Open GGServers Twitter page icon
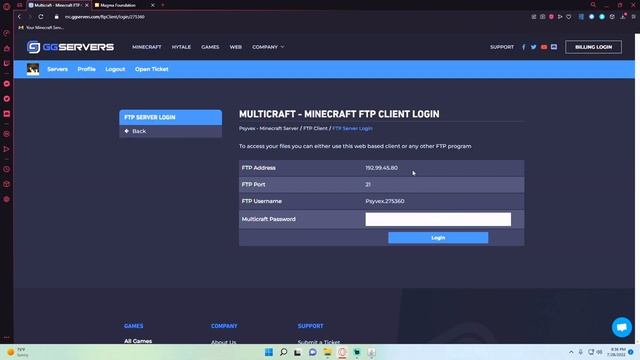640x360 pixels. [x=533, y=47]
